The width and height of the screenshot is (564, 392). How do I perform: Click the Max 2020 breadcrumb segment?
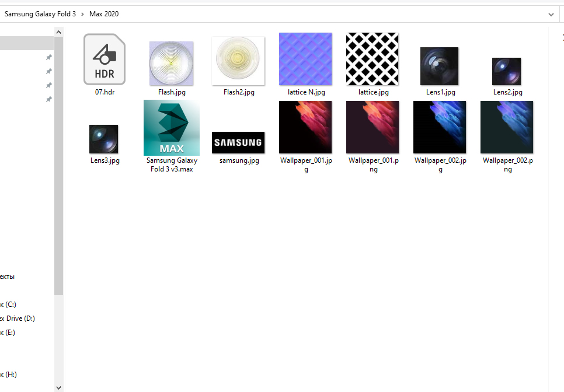pos(104,14)
